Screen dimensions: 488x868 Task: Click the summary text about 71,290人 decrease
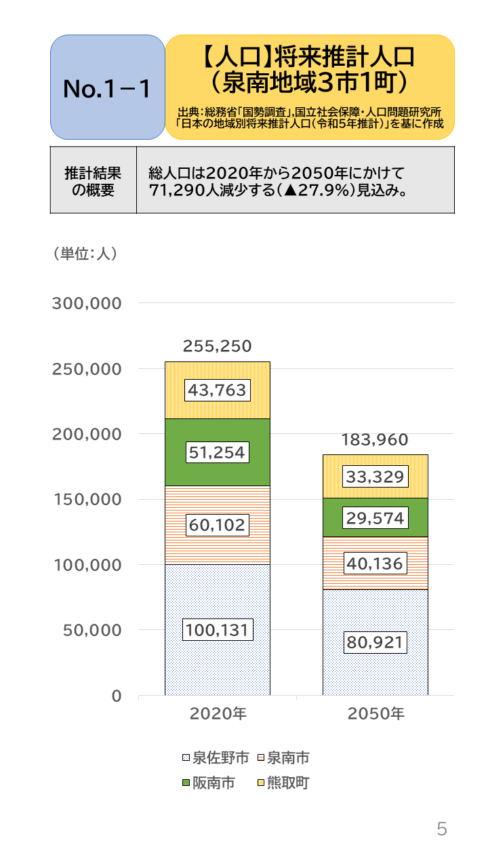pos(278,180)
